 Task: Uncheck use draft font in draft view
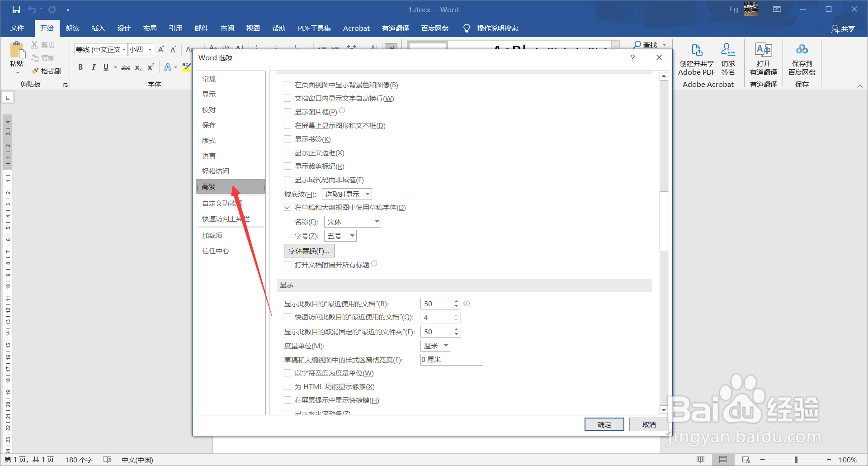(x=288, y=207)
